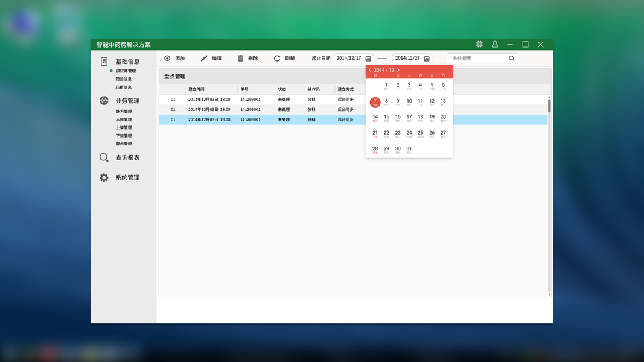Viewport: 644px width, 362px height.
Task: Go to previous month in calendar popup
Action: click(369, 70)
